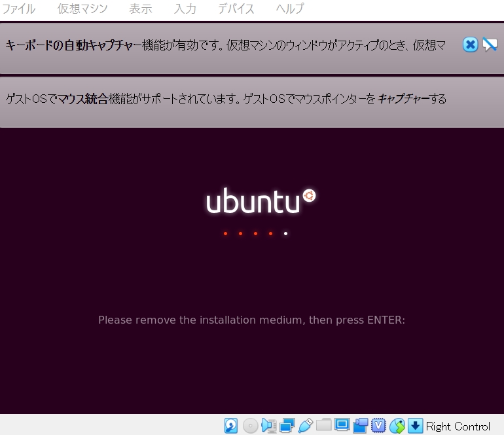This screenshot has width=504, height=435.
Task: Click the CPU virtualization V chip icon
Action: coord(378,425)
